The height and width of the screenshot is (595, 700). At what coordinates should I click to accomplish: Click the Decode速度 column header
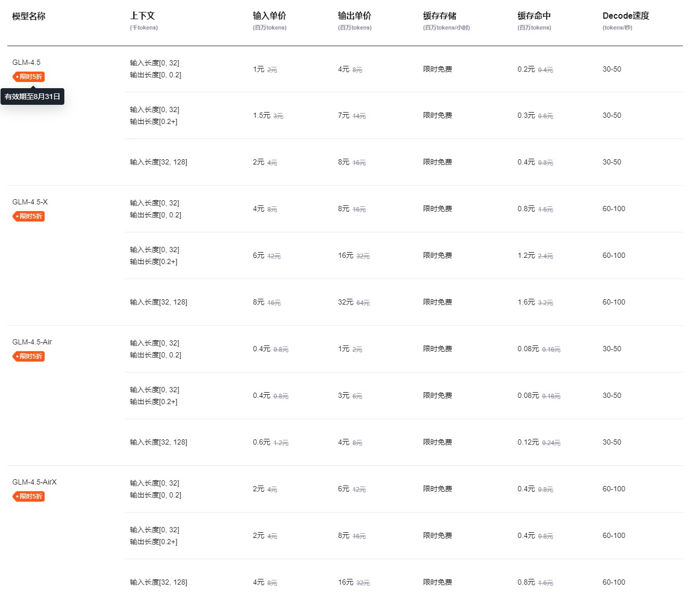625,16
